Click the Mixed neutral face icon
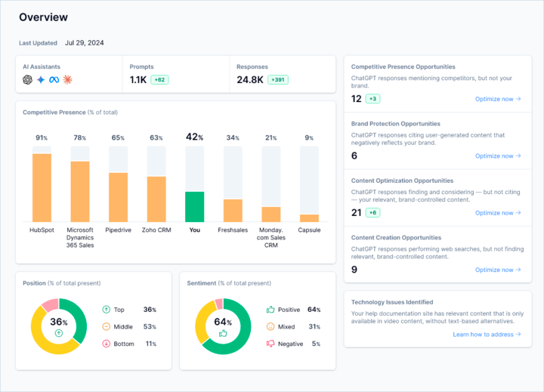544x392 pixels. coord(270,326)
